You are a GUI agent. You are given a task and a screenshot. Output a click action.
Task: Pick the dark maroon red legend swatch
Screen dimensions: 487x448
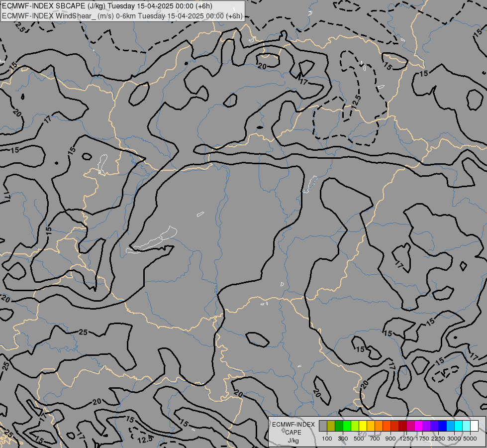[403, 426]
